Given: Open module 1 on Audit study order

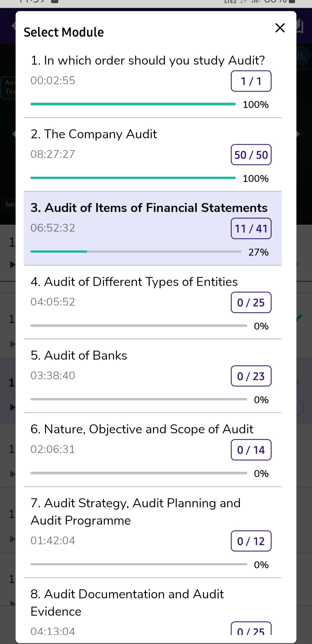Looking at the screenshot, I should click(x=148, y=61).
